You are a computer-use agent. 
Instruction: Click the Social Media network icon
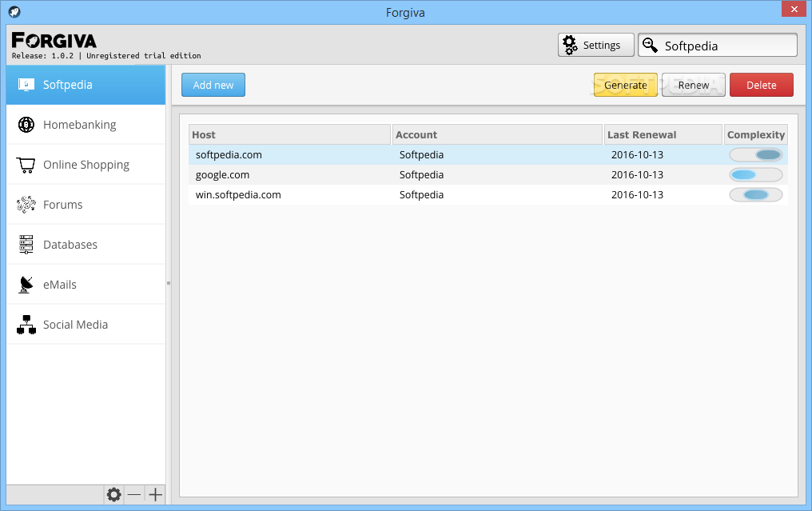26,325
